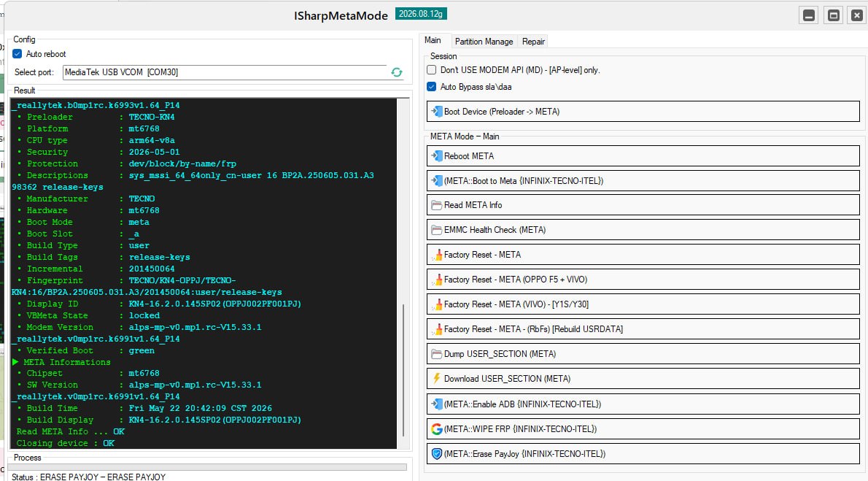Click the arrow icon on Reboot META
The image size is (868, 481).
[x=436, y=156]
